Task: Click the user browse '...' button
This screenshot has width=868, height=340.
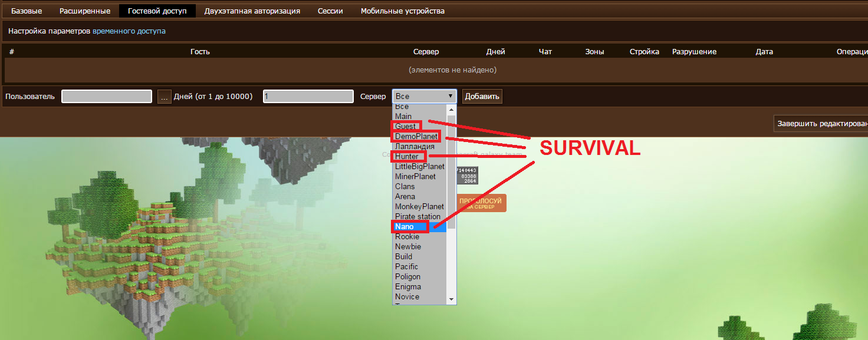Action: click(x=165, y=96)
